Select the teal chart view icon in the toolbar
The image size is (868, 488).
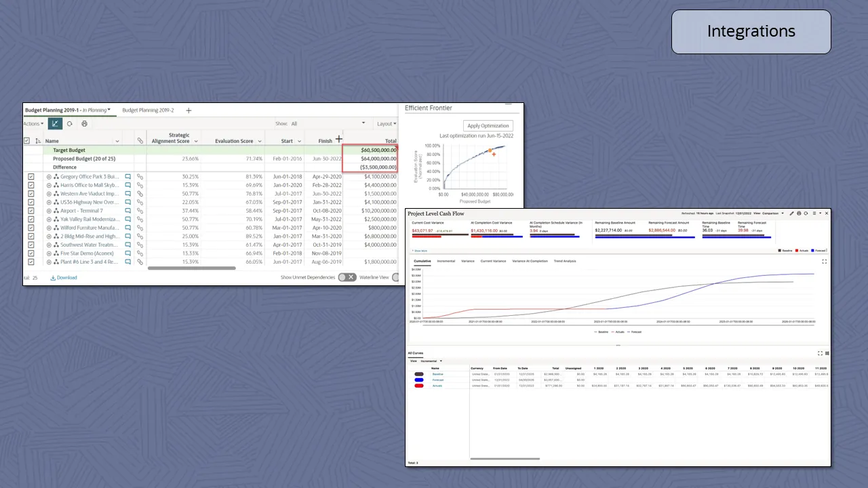[56, 123]
